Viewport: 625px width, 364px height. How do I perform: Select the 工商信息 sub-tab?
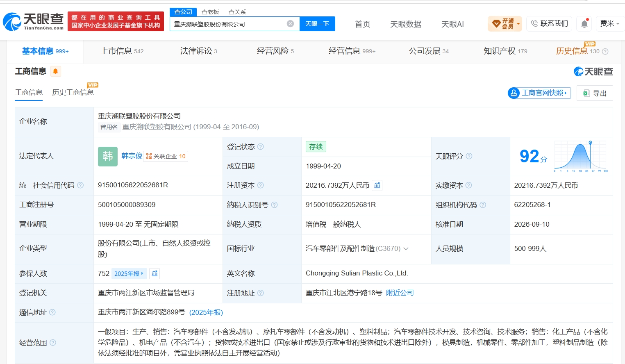tap(29, 92)
